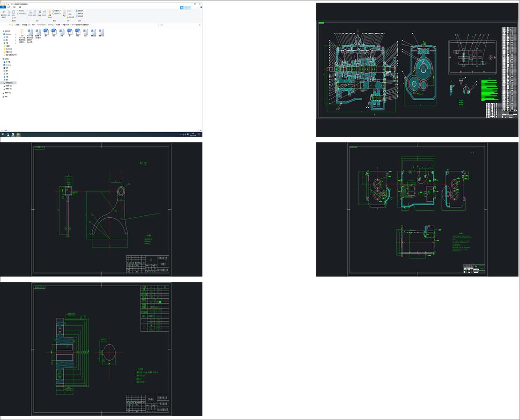Image resolution: width=520 pixels, height=420 pixels.
Task: Click Select none in the ribbon
Action: (x=80, y=14)
